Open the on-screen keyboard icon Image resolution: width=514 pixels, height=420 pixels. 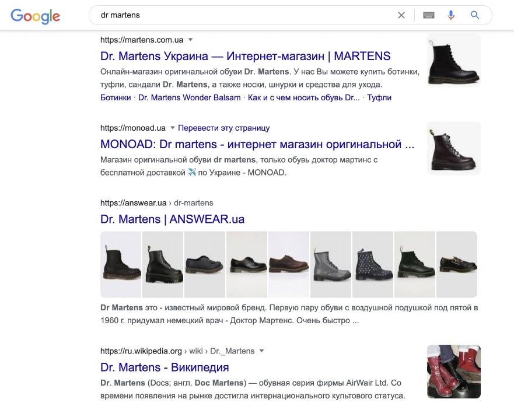429,15
